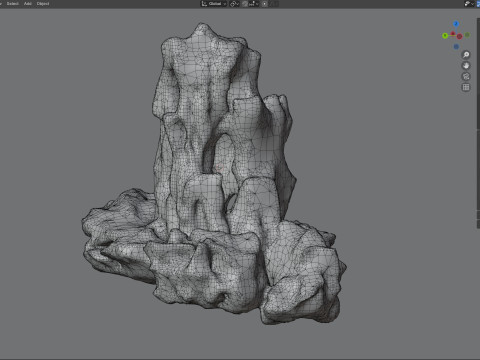Open the Add menu

(x=28, y=4)
